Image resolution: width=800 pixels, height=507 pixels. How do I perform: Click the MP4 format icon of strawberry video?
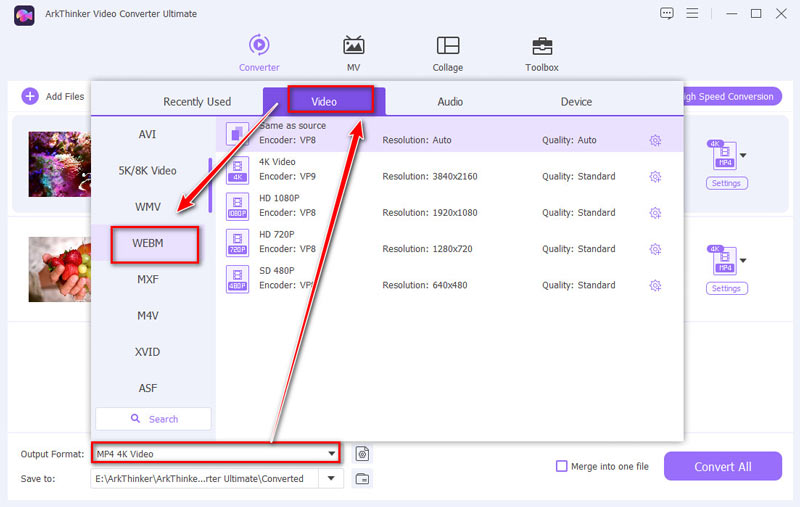(723, 260)
